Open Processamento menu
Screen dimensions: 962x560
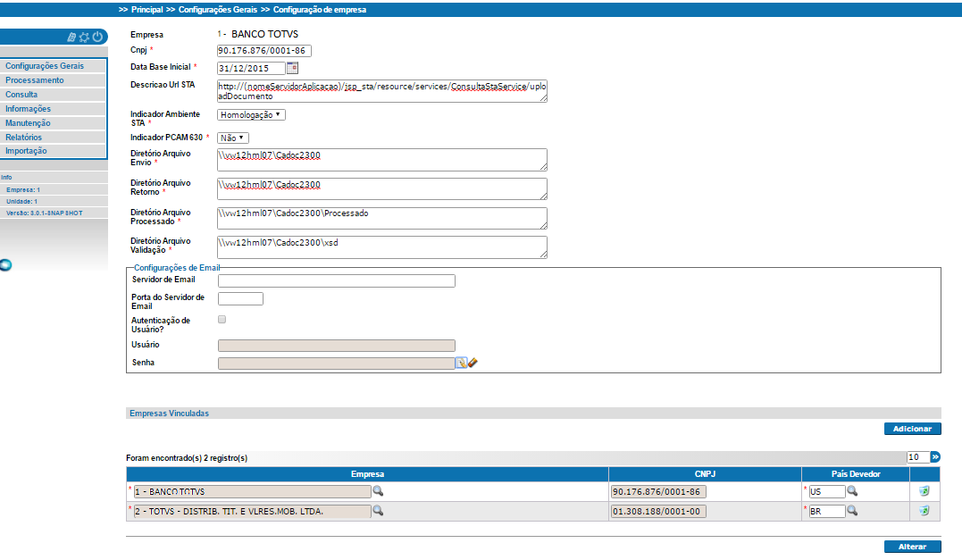[x=54, y=80]
